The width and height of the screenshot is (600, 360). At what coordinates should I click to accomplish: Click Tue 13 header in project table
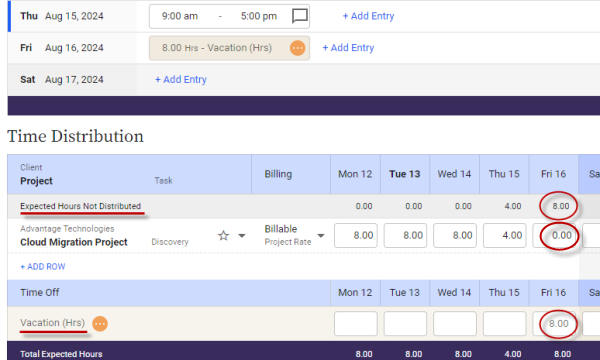point(405,174)
